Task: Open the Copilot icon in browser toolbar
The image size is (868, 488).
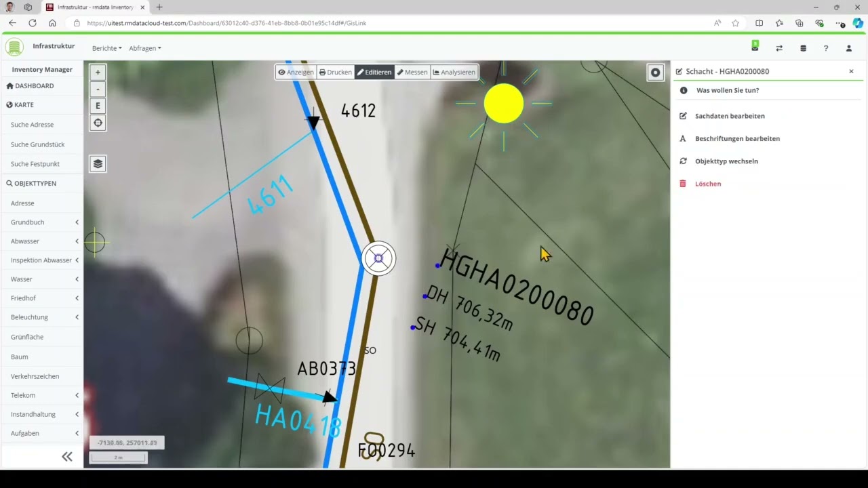Action: click(858, 23)
